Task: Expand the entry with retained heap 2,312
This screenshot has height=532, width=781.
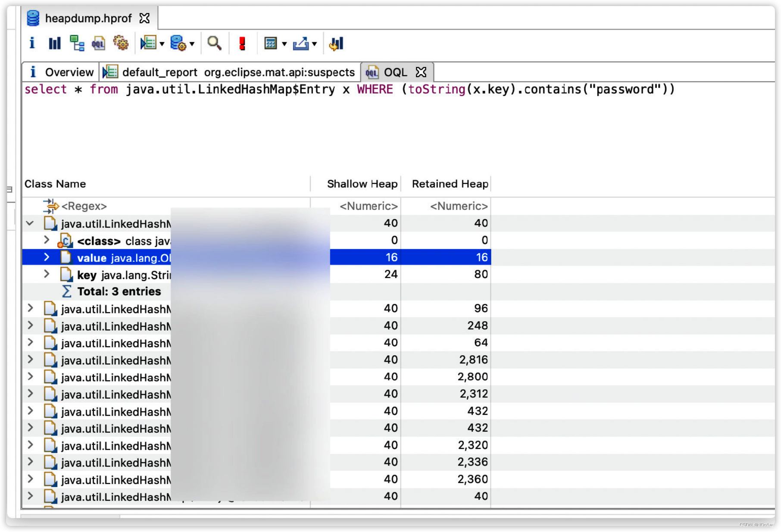Action: pos(30,393)
